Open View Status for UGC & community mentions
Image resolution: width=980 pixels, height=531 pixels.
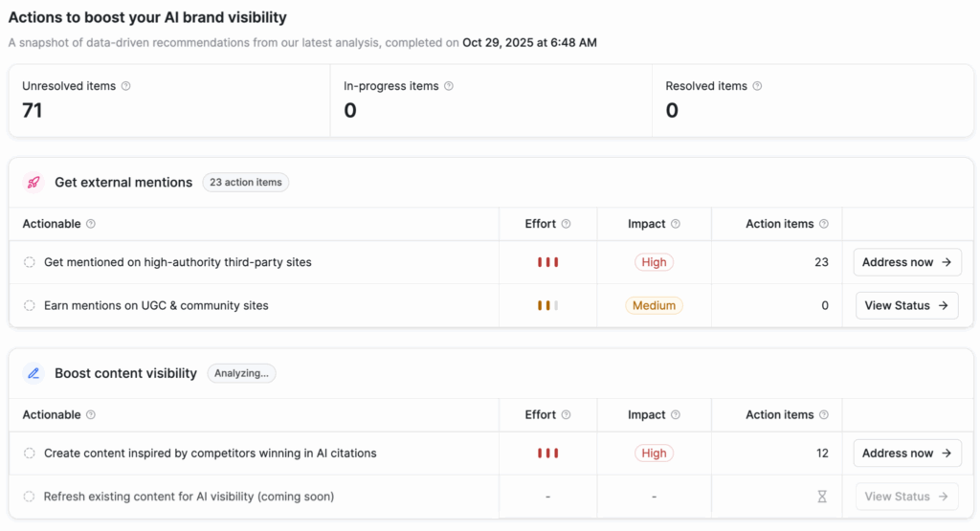pyautogui.click(x=906, y=306)
